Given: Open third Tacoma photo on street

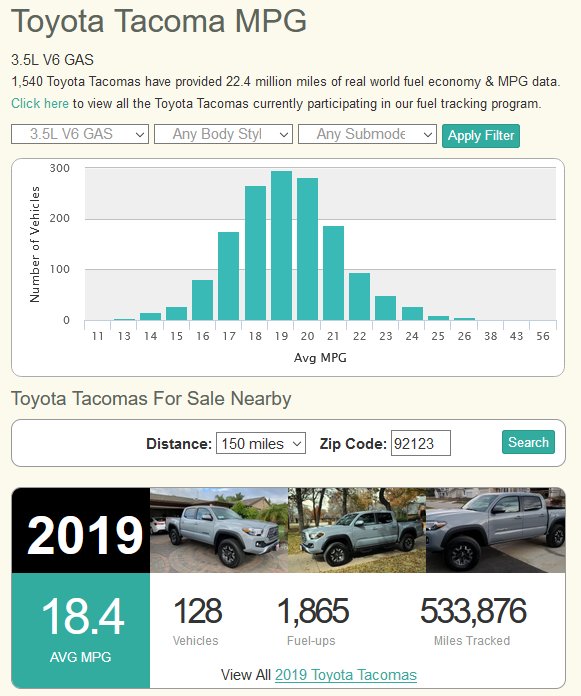Looking at the screenshot, I should pyautogui.click(x=495, y=530).
